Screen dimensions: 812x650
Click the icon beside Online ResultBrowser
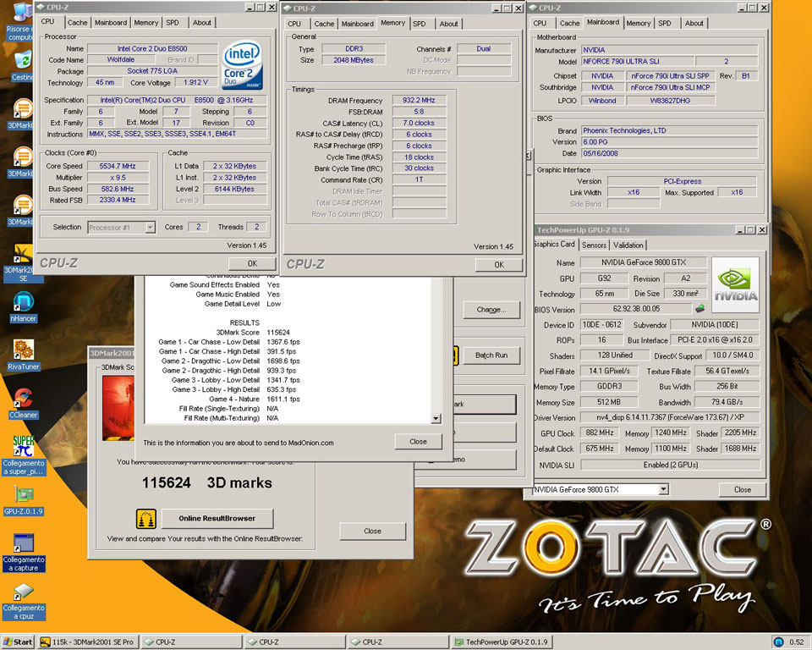146,518
